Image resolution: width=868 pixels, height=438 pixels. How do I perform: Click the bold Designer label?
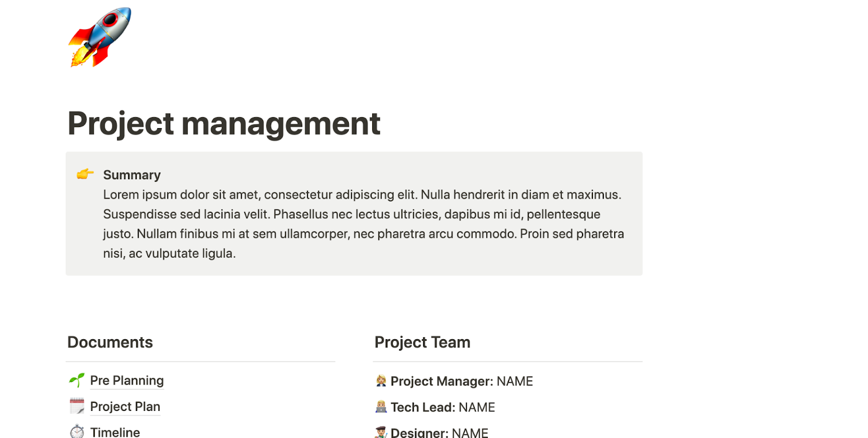pyautogui.click(x=419, y=433)
